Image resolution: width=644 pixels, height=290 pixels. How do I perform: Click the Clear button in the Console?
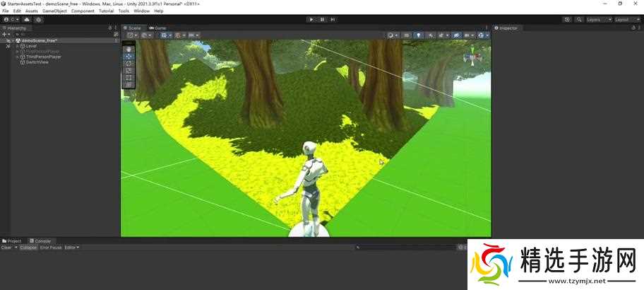6,248
